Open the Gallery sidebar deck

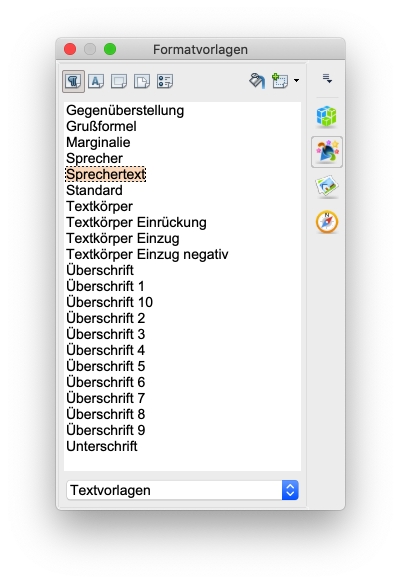coord(327,186)
